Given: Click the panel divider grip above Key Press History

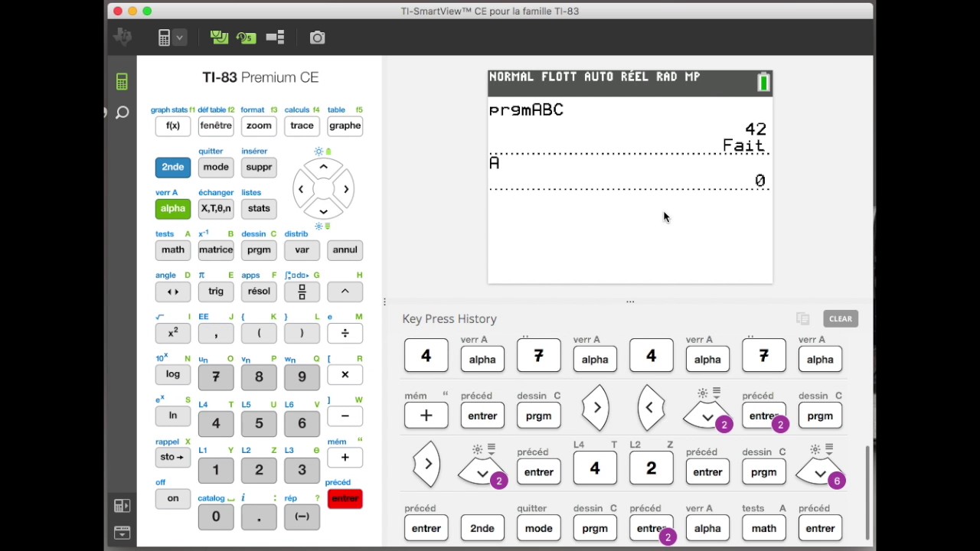Looking at the screenshot, I should [x=630, y=302].
